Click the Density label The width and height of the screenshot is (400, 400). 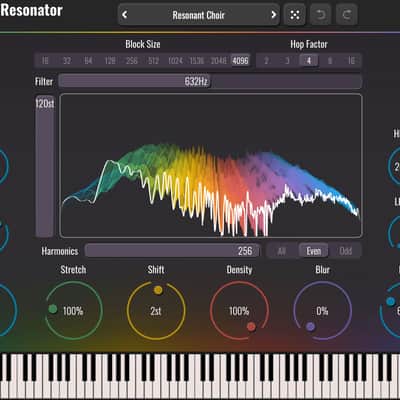click(239, 269)
